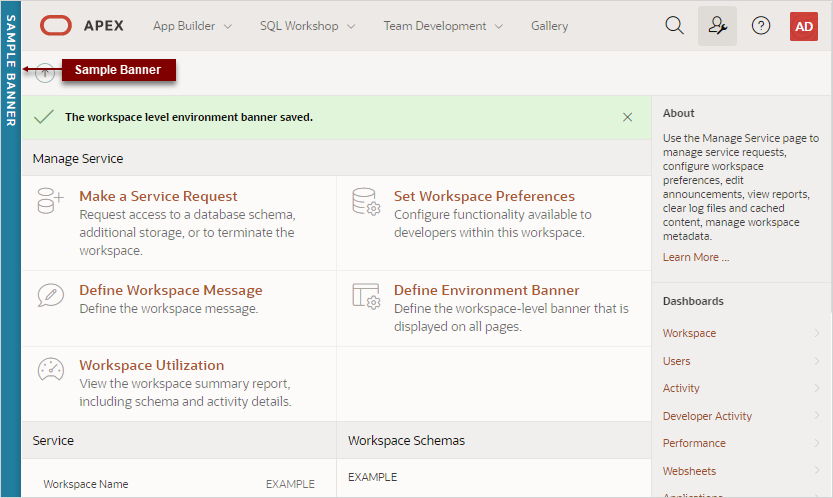Click the Workspace Name label

point(86,484)
